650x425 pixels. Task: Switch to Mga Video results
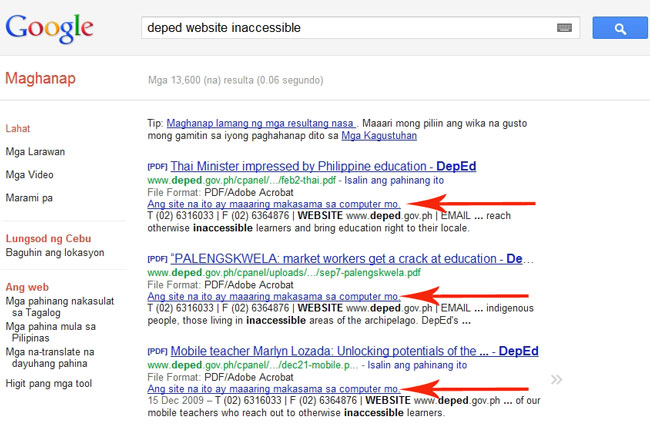(29, 175)
